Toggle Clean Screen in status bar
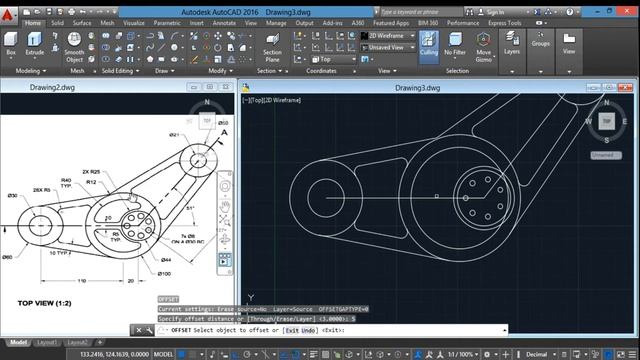Image resolution: width=640 pixels, height=360 pixels. click(x=621, y=354)
